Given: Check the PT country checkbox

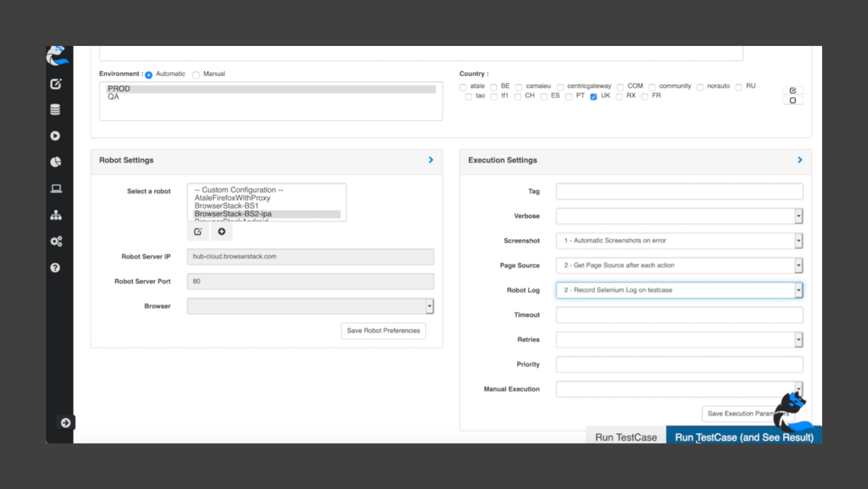Looking at the screenshot, I should tap(569, 97).
